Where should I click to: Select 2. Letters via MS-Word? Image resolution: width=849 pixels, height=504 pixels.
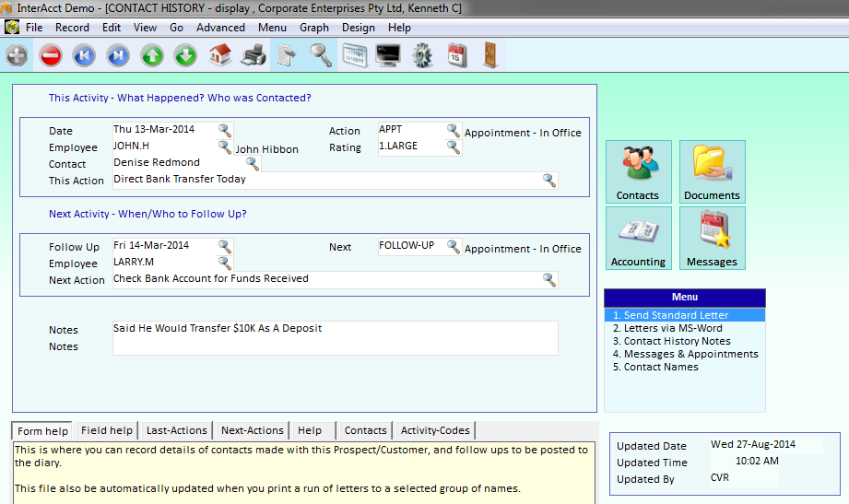(684, 328)
